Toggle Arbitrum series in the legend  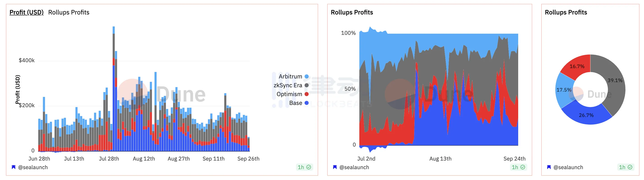(x=290, y=76)
